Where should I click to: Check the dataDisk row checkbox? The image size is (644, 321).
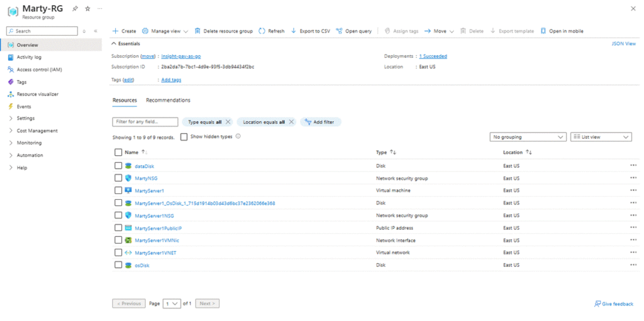(118, 166)
